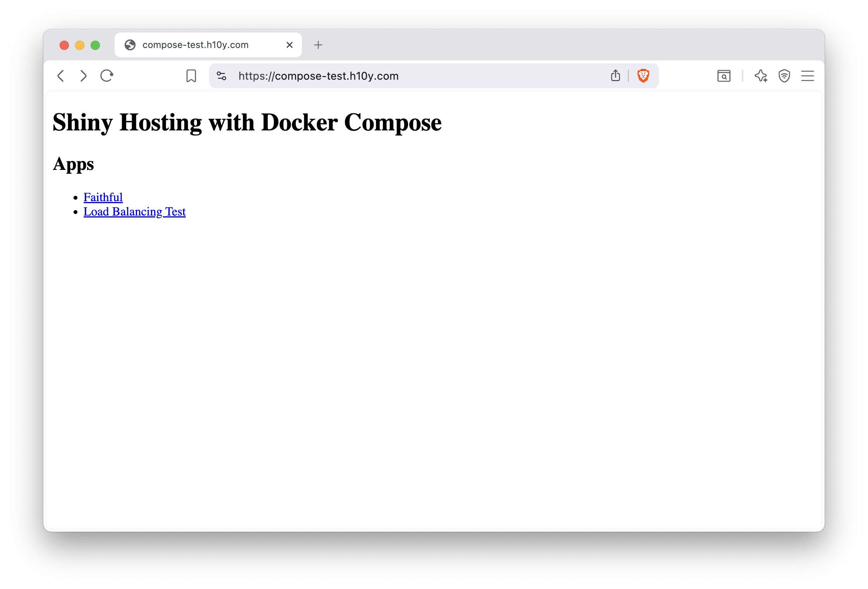Bookmark this page using the bookmark icon
868x589 pixels.
[191, 76]
